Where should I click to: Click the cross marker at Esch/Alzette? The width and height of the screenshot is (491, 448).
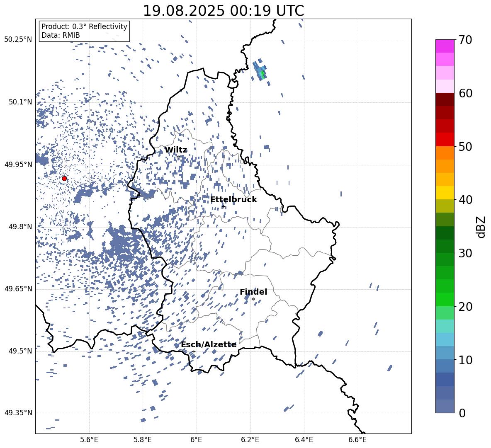point(194,351)
